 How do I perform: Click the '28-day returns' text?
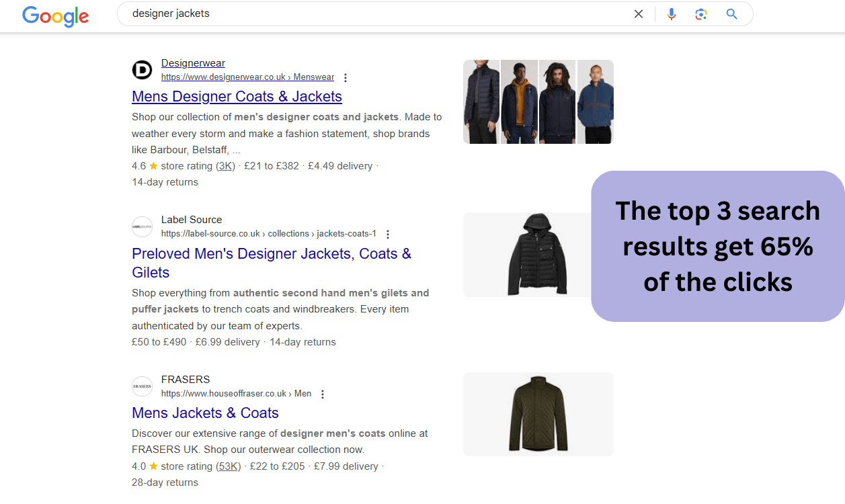pyautogui.click(x=165, y=482)
